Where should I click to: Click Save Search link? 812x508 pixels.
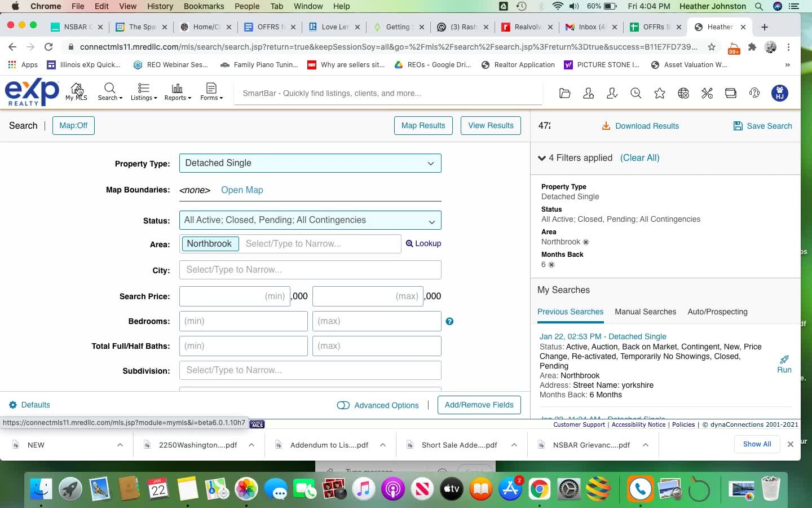pos(762,126)
